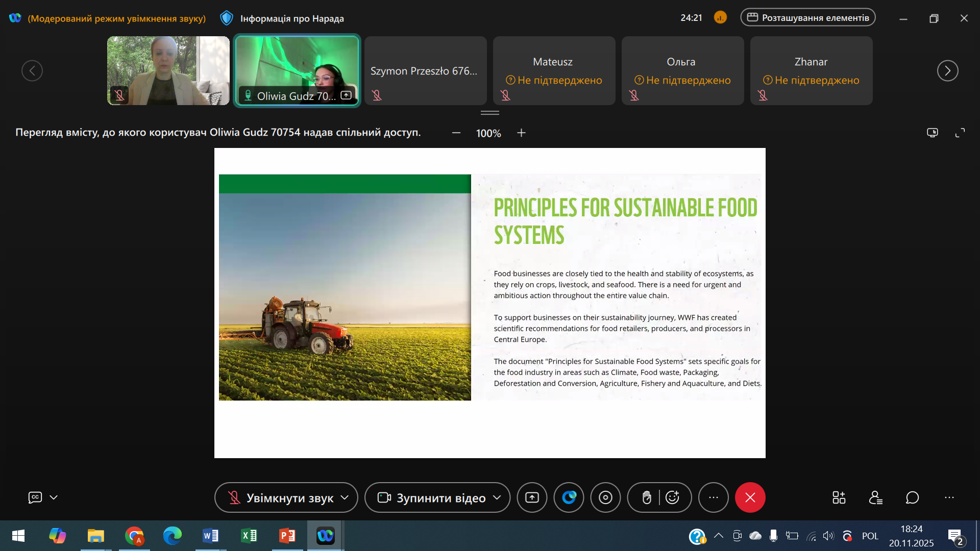Viewport: 980px width, 551px height.
Task: Open the Participants panel
Action: (875, 497)
